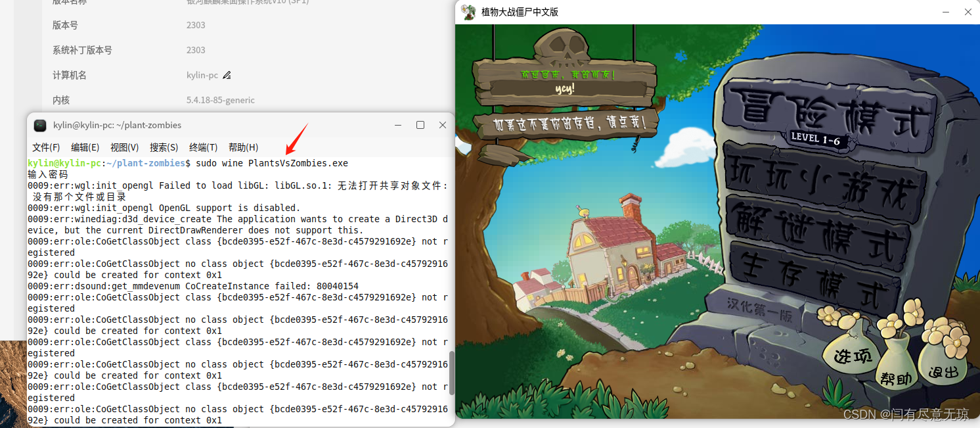Minimize the terminal window
Screen dimensions: 980x428
click(x=398, y=125)
